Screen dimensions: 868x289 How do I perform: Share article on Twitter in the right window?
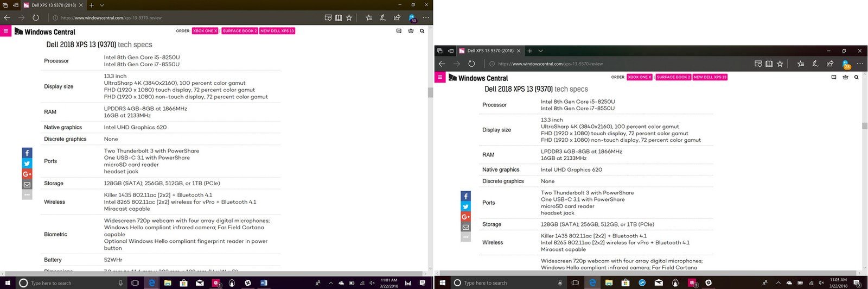click(465, 206)
